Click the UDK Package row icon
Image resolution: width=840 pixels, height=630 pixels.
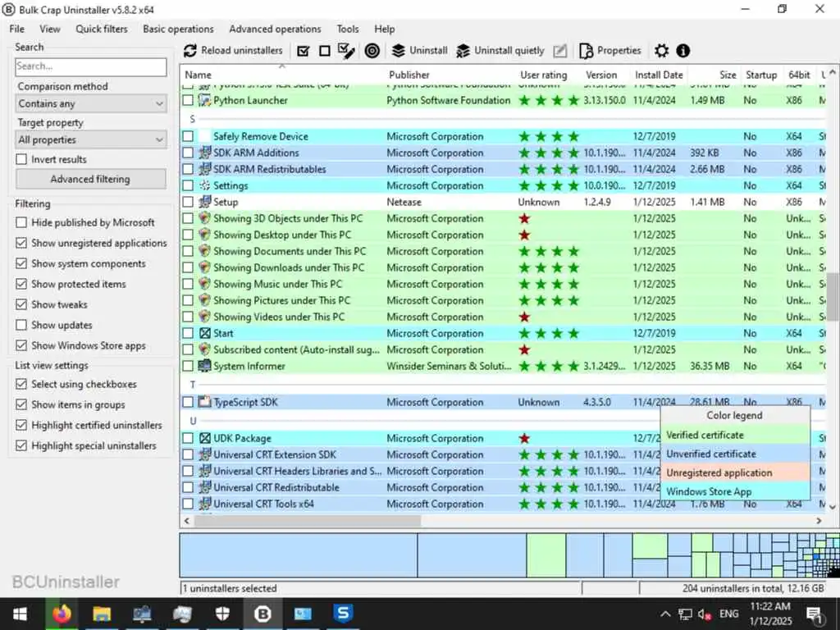(204, 438)
